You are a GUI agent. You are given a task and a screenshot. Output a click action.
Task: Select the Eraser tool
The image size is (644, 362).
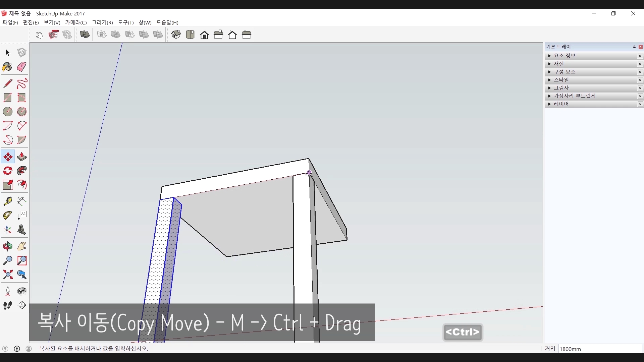21,67
